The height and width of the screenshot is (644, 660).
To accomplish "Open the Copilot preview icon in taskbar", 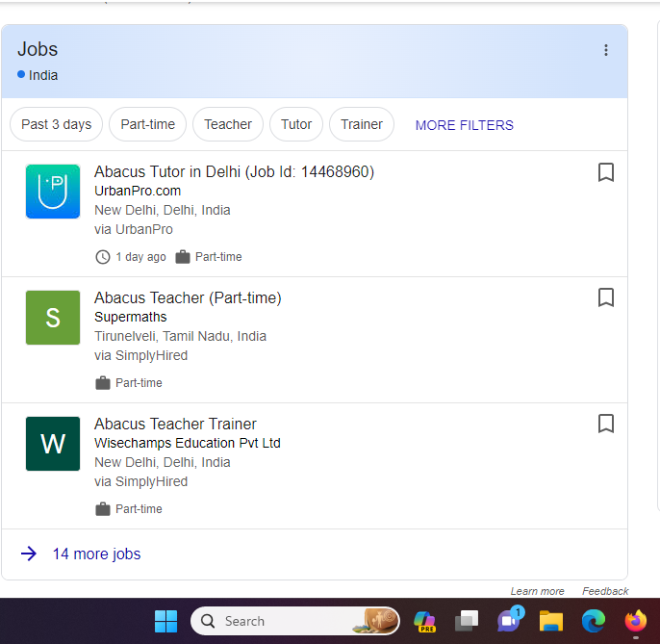I will [424, 621].
